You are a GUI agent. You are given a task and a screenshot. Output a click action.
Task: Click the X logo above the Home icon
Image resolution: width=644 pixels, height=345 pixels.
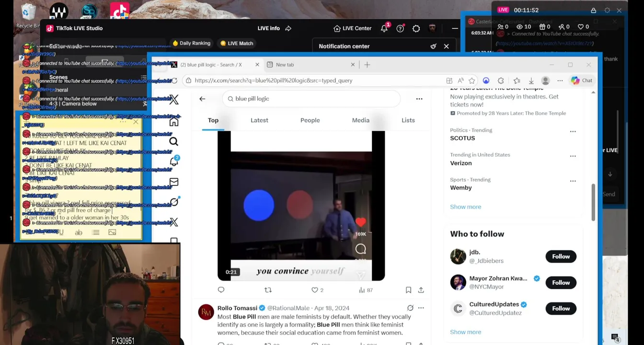pyautogui.click(x=174, y=99)
